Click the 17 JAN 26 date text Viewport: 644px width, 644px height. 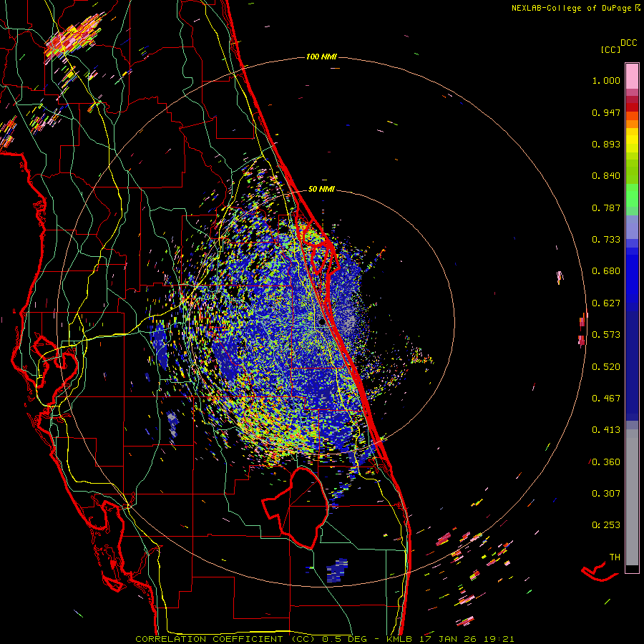[x=447, y=639]
